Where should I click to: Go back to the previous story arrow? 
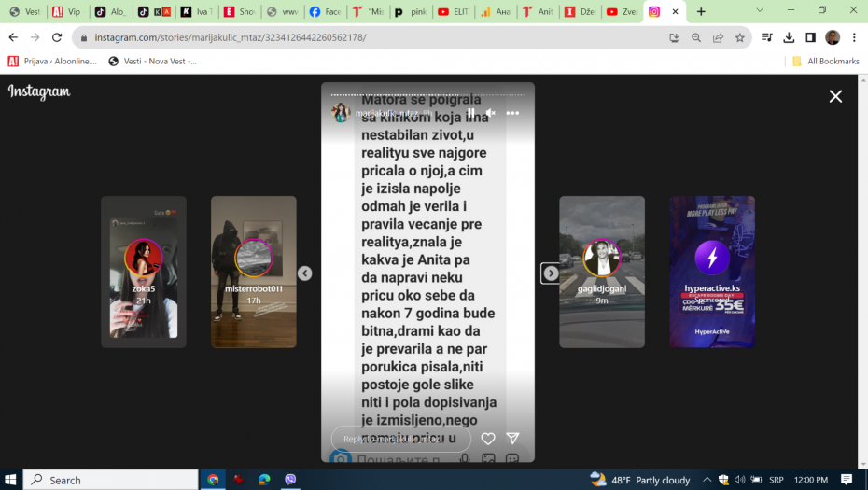tap(304, 273)
